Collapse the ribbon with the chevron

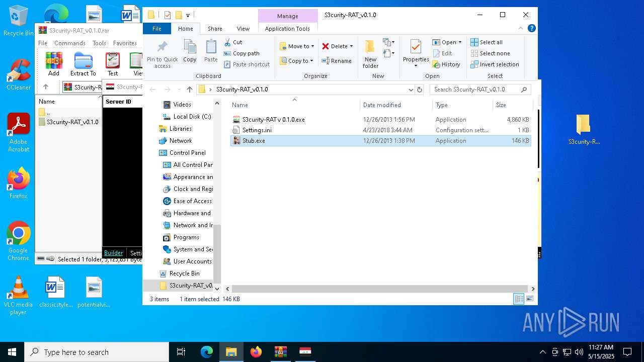522,29
